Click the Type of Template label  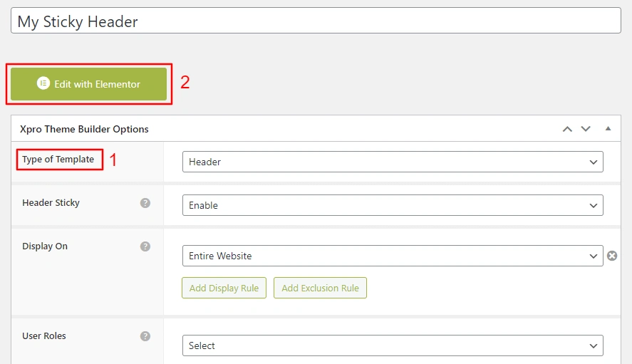click(x=58, y=160)
